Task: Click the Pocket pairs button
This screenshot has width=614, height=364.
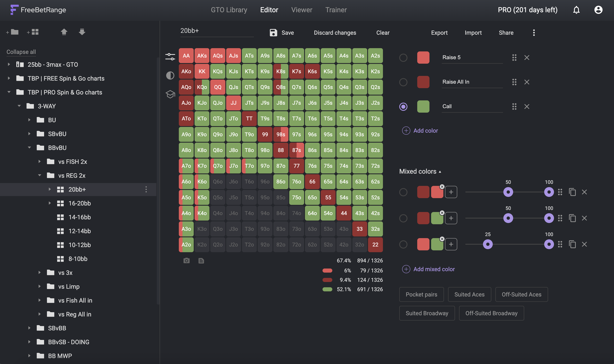Action: point(422,294)
